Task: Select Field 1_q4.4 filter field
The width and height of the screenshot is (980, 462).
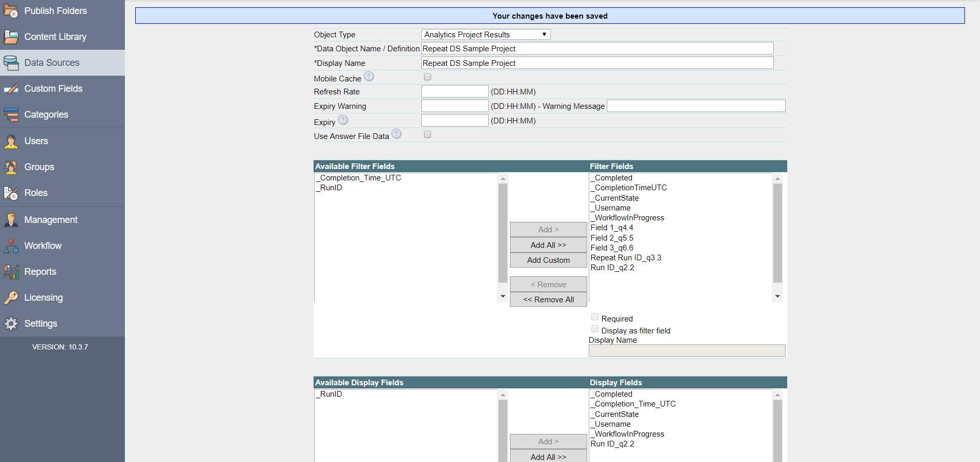Action: [612, 228]
